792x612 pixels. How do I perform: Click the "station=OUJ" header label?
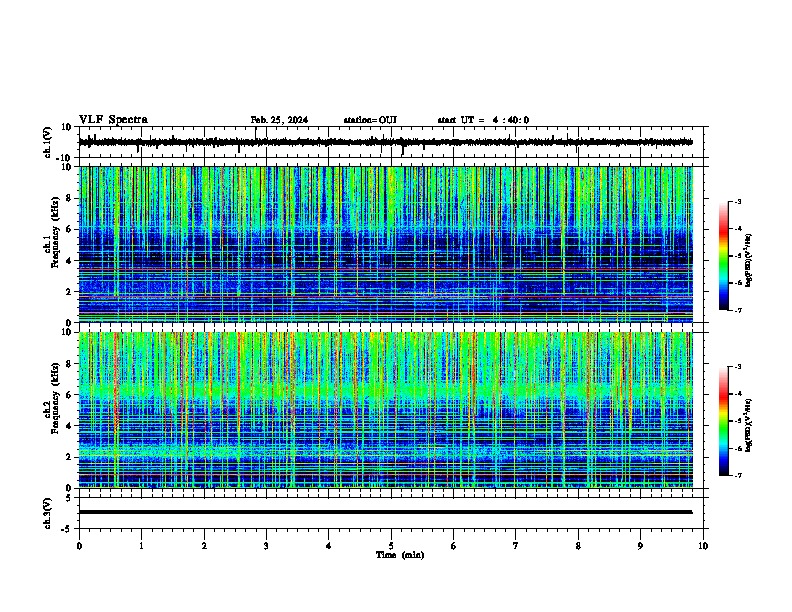click(370, 120)
